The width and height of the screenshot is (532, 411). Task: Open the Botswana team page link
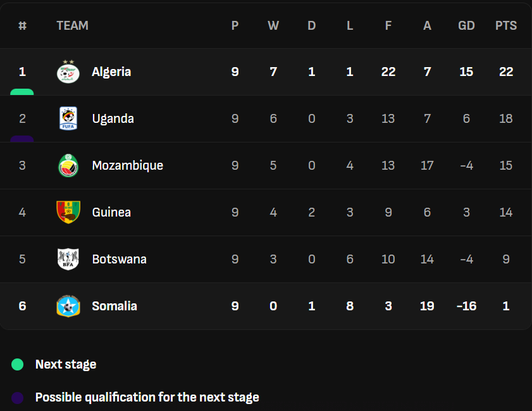tap(119, 259)
